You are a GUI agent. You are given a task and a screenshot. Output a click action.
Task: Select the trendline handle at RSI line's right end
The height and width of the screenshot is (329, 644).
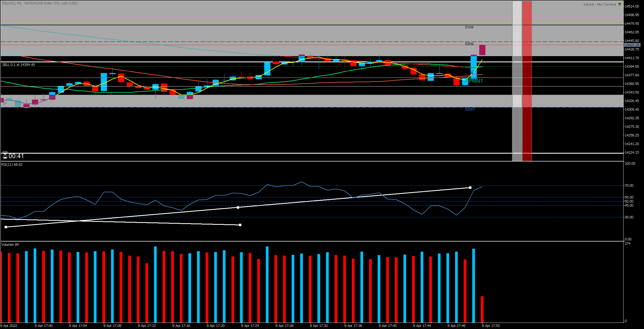(470, 187)
